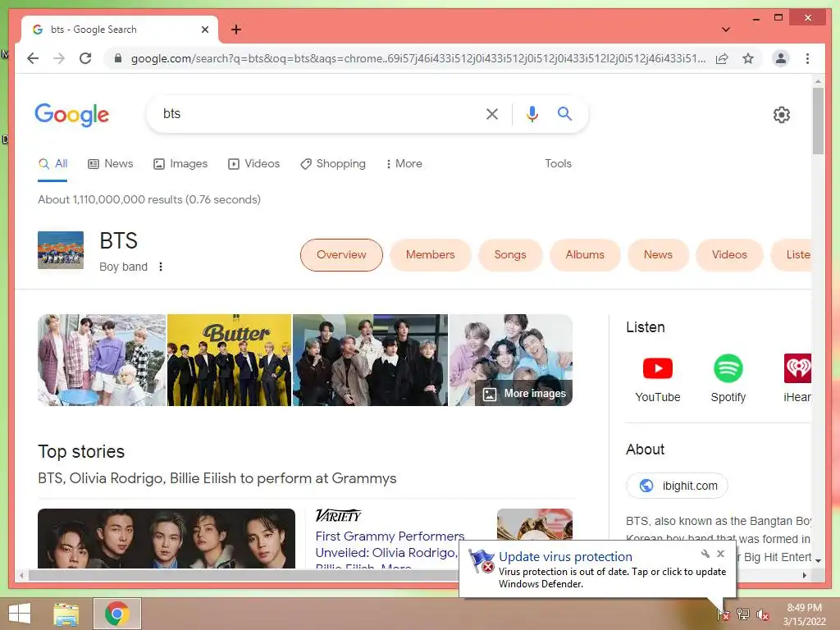Start voice search with the microphone
Image resolution: width=840 pixels, height=630 pixels.
(x=532, y=113)
